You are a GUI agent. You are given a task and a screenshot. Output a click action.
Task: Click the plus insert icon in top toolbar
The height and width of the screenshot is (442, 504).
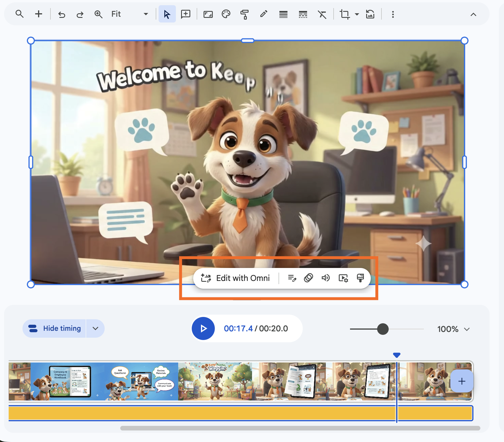(x=39, y=14)
